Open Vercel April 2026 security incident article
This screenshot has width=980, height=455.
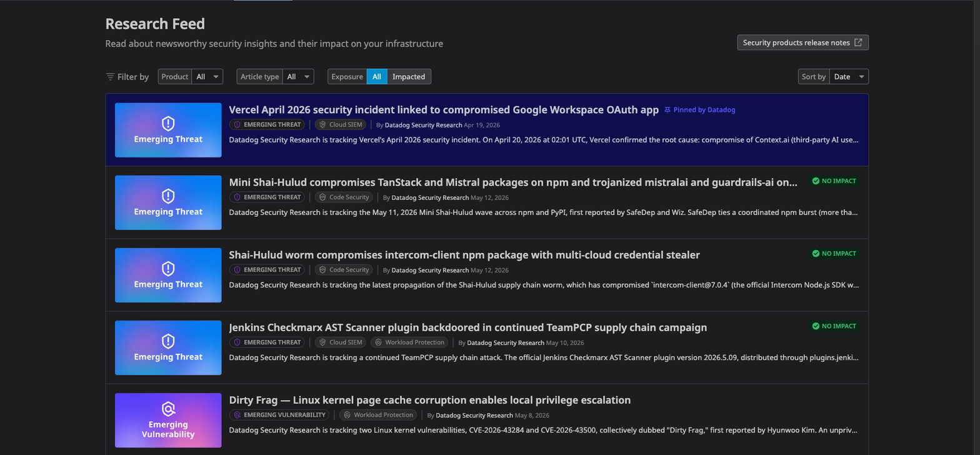[444, 110]
